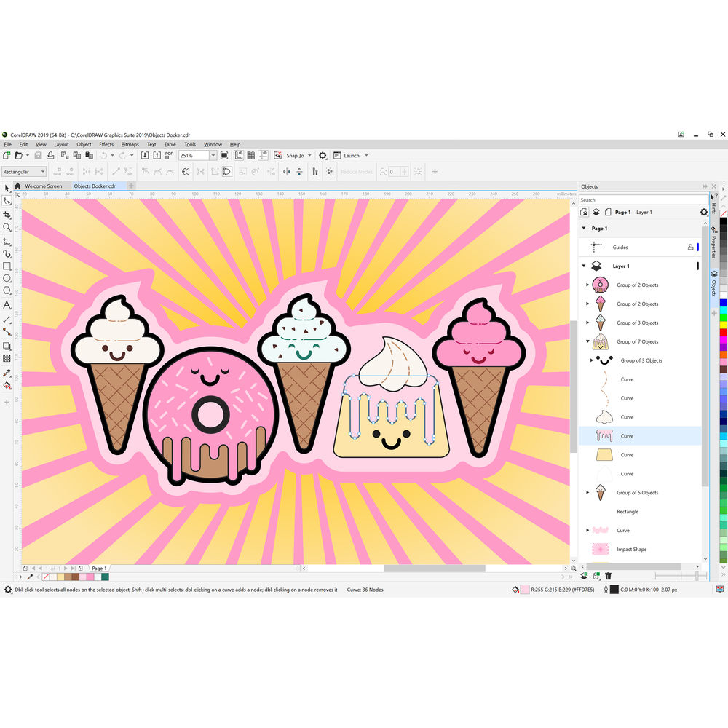Pick the Color Eyedropper tool

click(x=7, y=372)
